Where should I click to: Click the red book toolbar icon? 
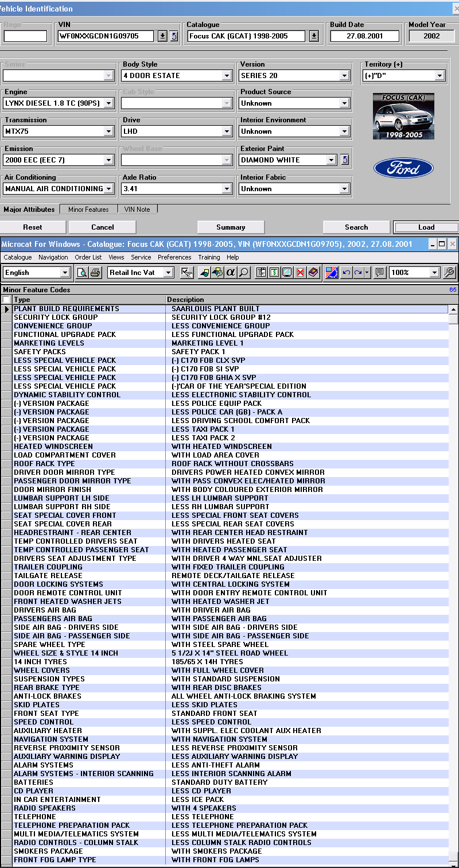[x=313, y=273]
